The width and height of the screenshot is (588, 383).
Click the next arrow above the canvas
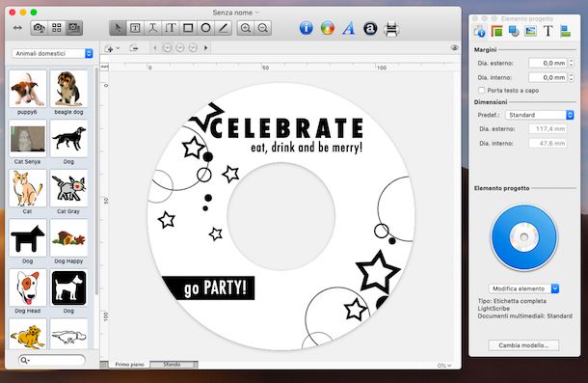[x=205, y=48]
